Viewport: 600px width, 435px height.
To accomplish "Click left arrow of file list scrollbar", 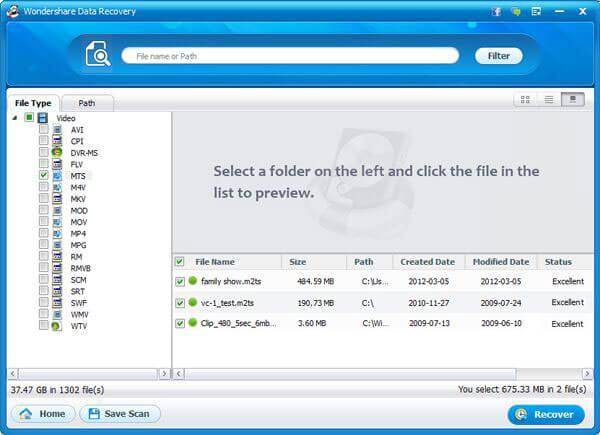I will coord(179,373).
